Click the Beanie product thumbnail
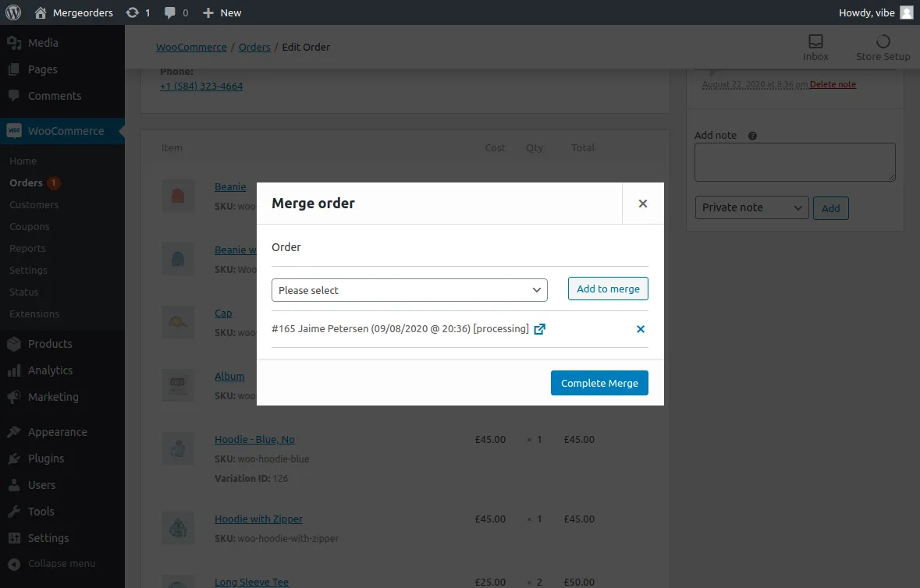The height and width of the screenshot is (588, 920). click(178, 196)
